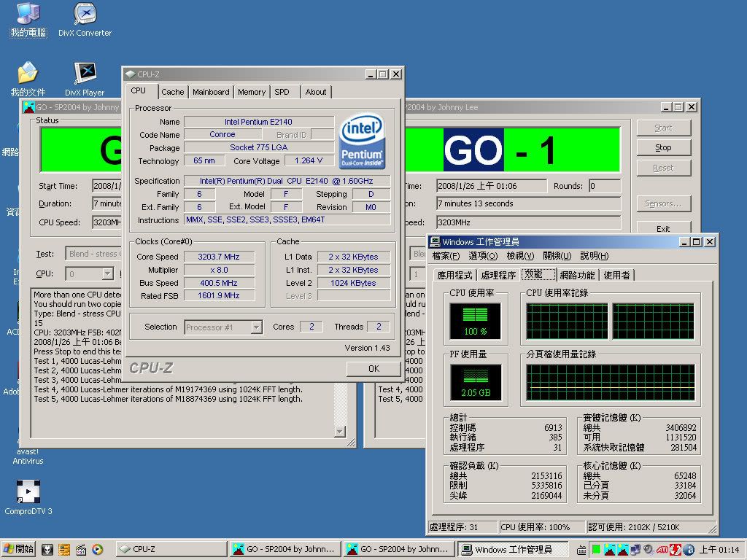
Task: Click the Sensors... button in SP2004
Action: pos(663,204)
